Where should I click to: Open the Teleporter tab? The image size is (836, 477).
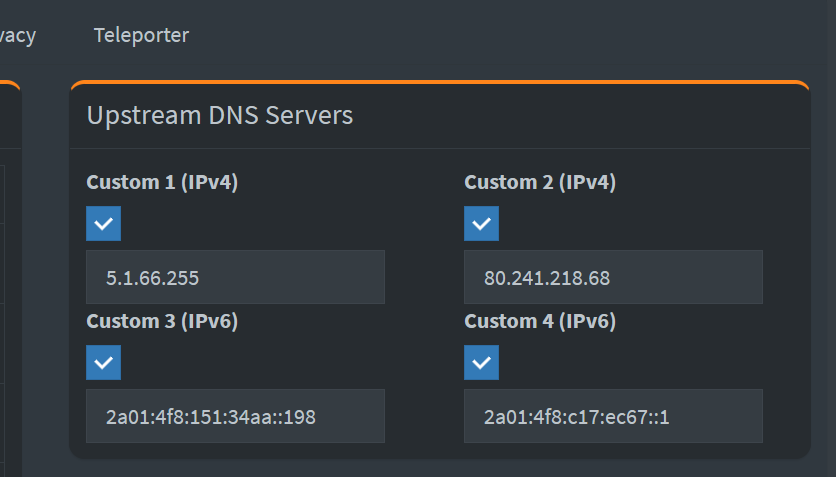(141, 35)
